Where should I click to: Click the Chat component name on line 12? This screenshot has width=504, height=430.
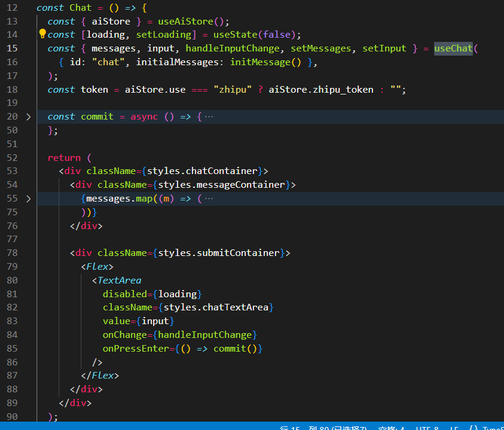pyautogui.click(x=80, y=8)
